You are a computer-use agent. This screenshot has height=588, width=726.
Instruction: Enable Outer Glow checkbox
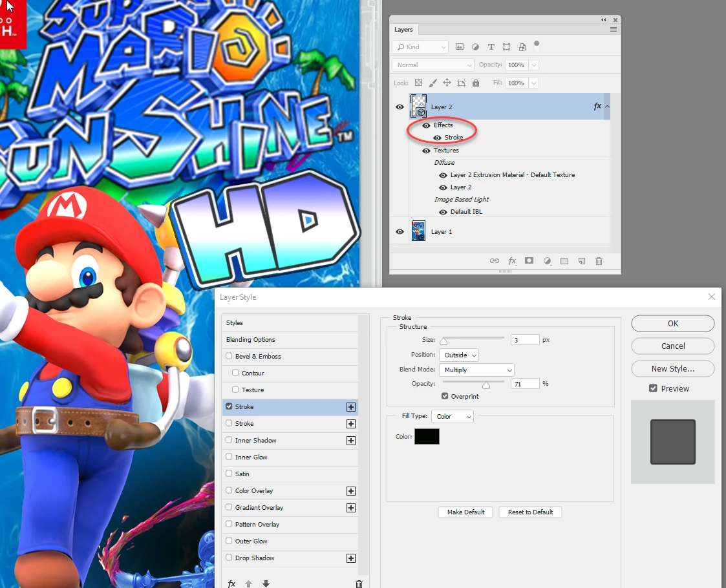pyautogui.click(x=229, y=540)
